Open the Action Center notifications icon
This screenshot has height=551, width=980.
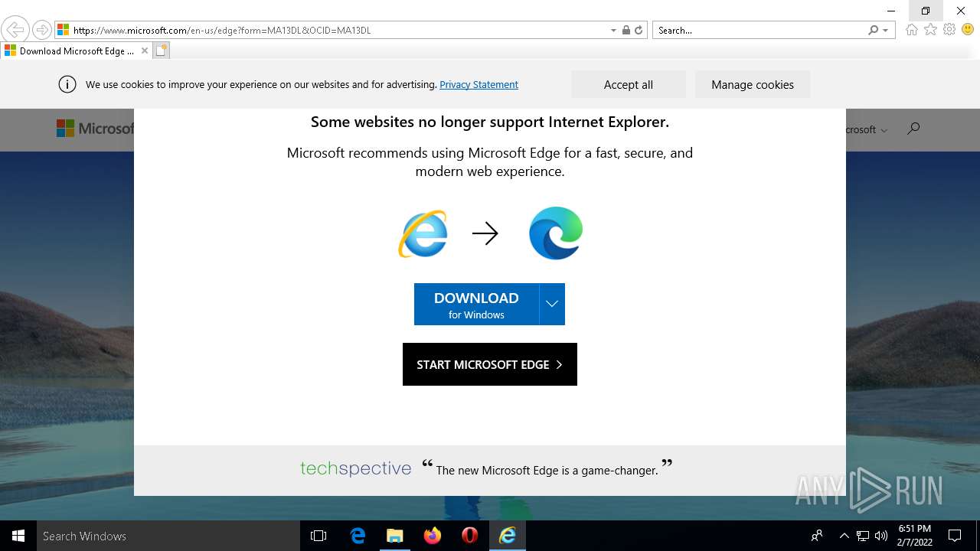(955, 536)
